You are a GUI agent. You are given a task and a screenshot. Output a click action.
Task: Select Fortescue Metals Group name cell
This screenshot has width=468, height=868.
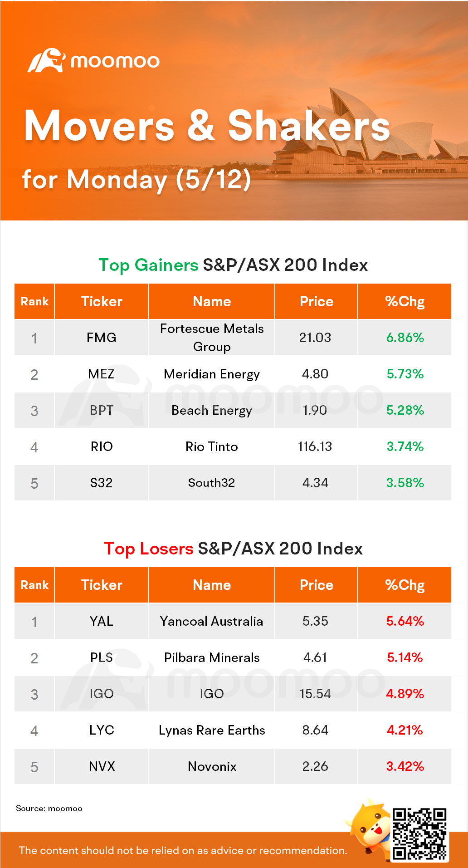click(212, 338)
